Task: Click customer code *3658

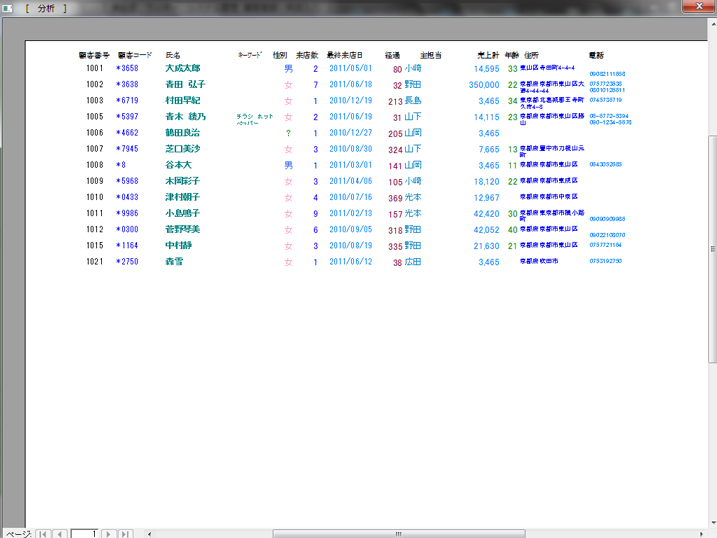Action: point(127,68)
